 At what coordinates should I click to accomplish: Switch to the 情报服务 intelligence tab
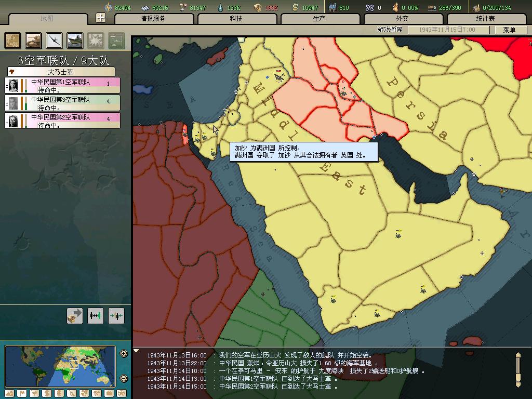[154, 19]
